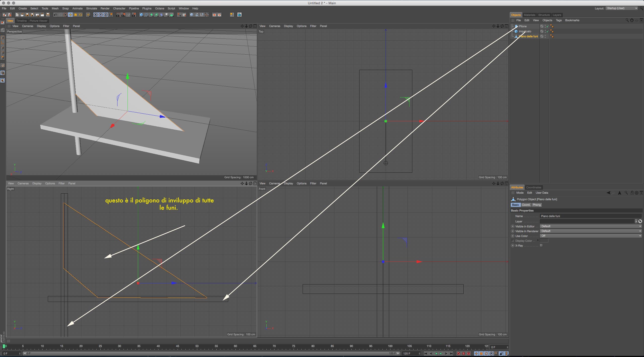Click the light bulb Light icon

(x=167, y=15)
